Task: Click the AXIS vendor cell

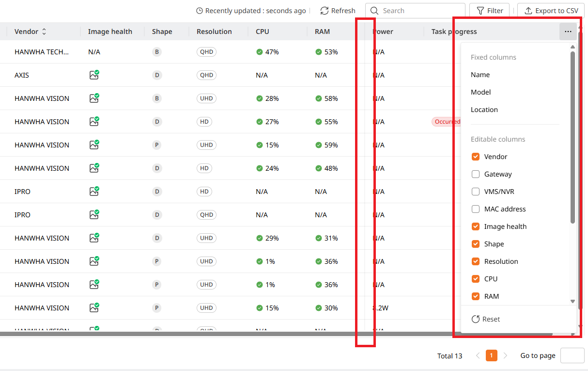Action: [x=22, y=75]
